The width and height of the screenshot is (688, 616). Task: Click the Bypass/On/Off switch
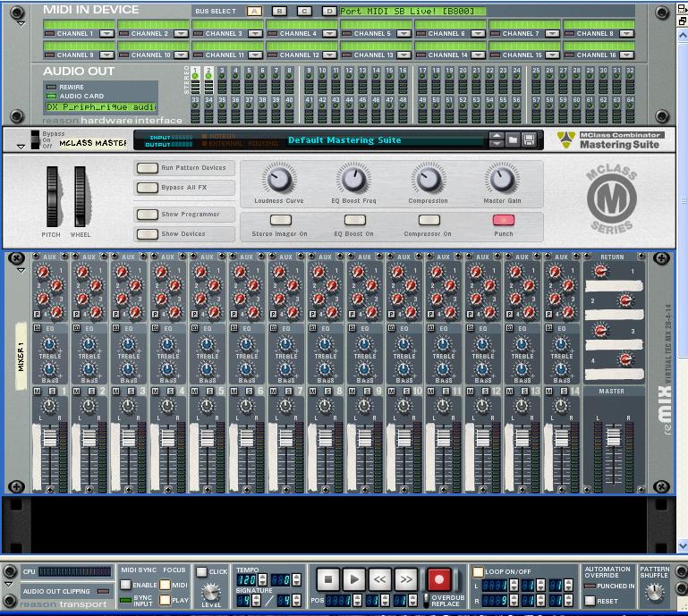click(35, 139)
